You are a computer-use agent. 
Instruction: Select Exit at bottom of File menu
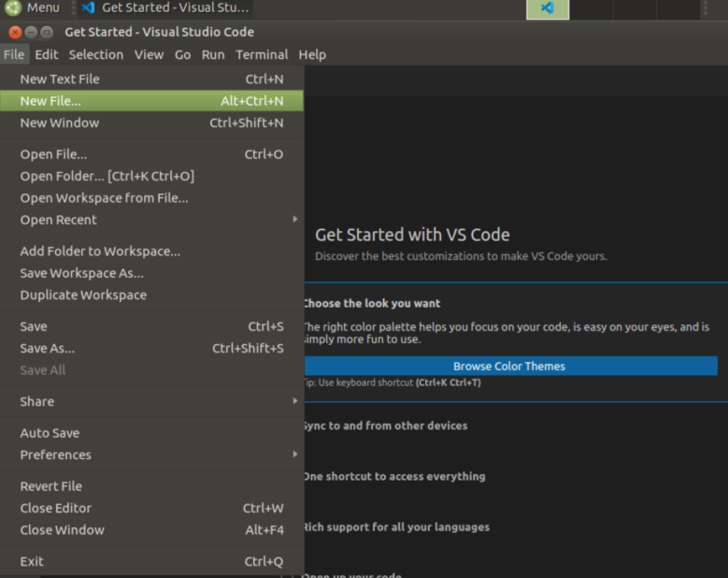32,561
